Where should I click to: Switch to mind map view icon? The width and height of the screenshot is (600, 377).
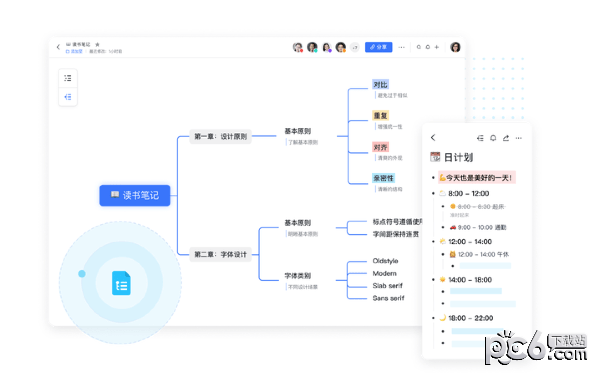point(68,97)
